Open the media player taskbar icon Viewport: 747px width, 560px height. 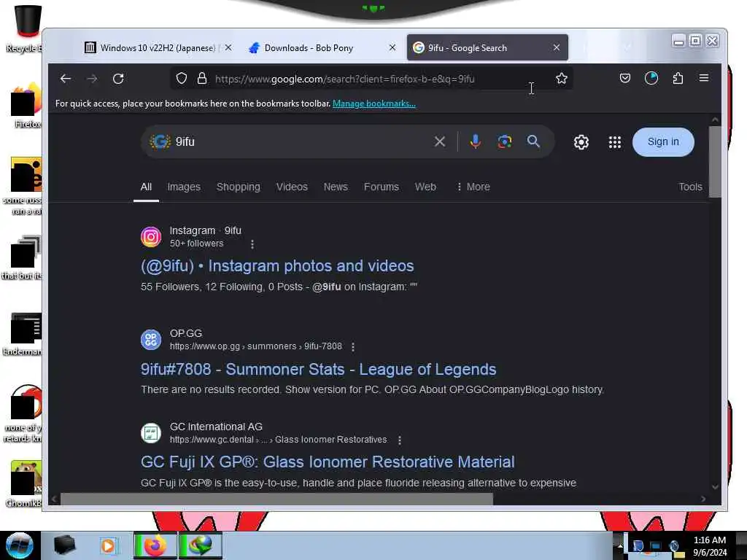tap(109, 545)
